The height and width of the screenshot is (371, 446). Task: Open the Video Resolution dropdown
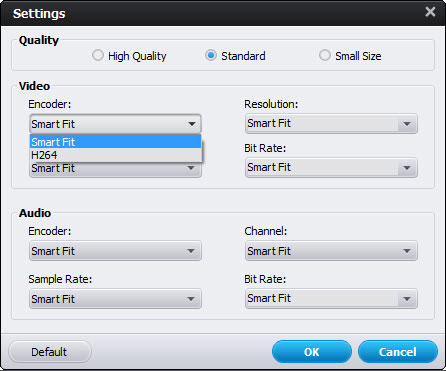pos(331,124)
